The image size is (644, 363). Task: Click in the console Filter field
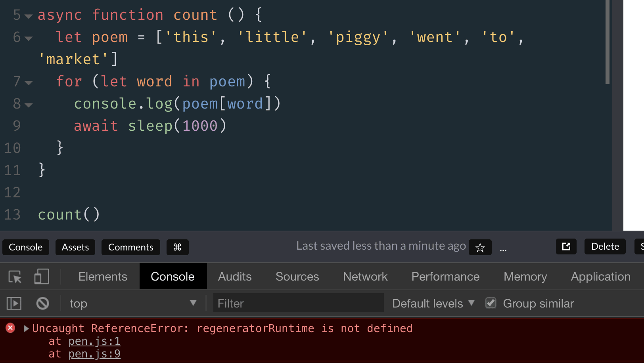pos(297,303)
